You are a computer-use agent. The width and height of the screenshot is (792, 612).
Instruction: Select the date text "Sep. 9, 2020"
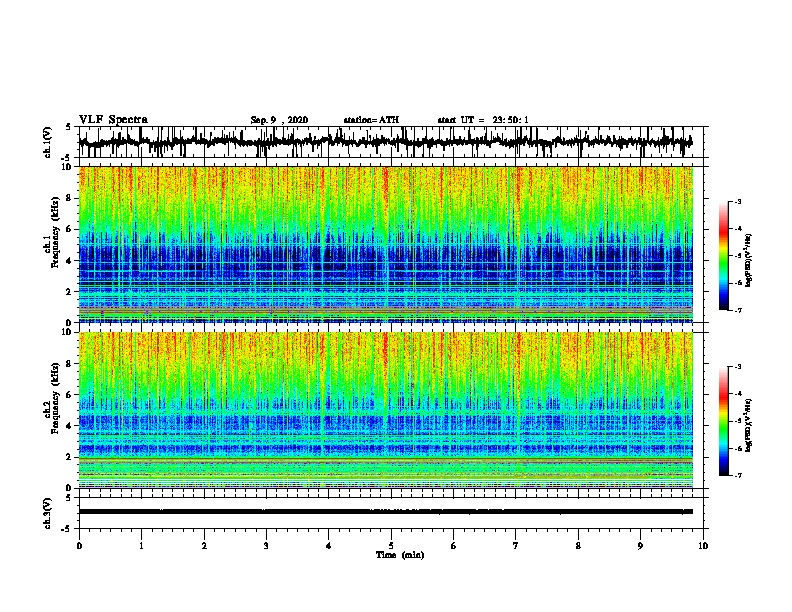[279, 120]
